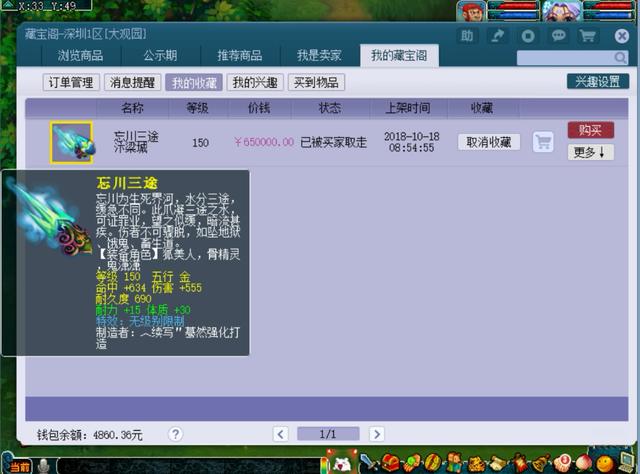Image resolution: width=640 pixels, height=474 pixels.
Task: Go to next page arrow
Action: pyautogui.click(x=376, y=434)
